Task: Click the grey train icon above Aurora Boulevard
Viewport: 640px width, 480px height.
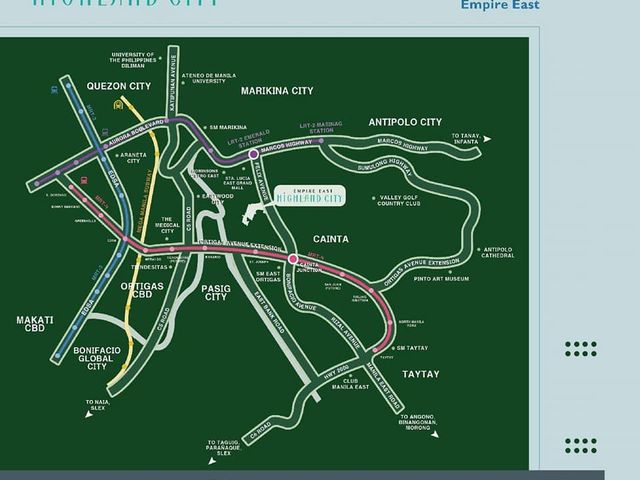Action: point(105,132)
